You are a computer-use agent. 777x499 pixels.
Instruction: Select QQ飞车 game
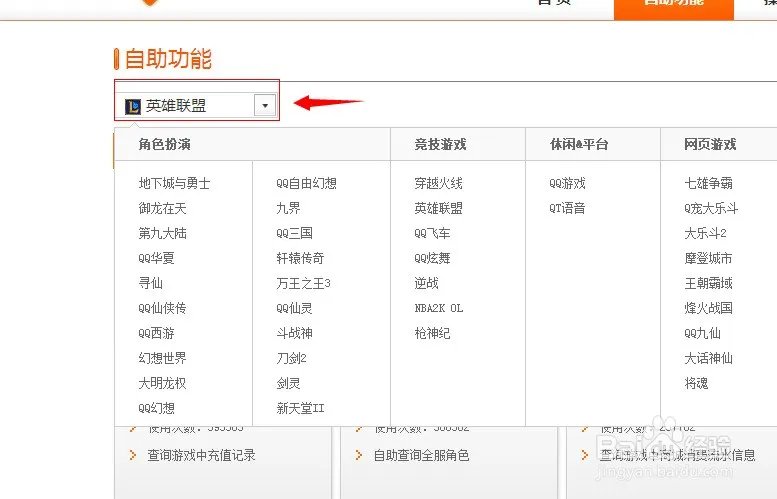433,233
